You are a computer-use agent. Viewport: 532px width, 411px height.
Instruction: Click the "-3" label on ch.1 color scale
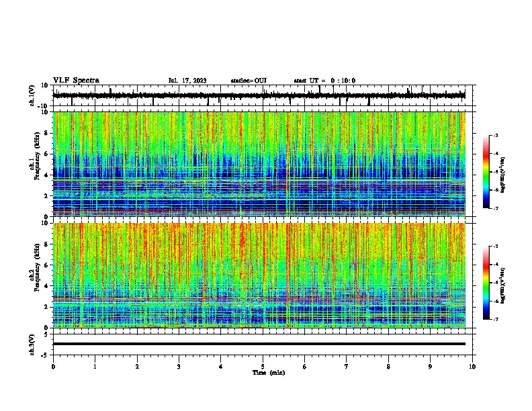(496, 136)
